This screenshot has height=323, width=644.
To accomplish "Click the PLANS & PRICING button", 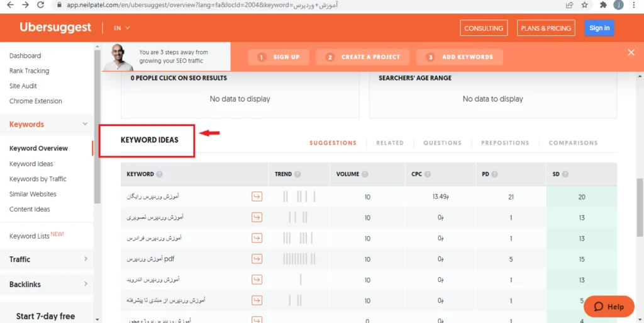I will 546,28.
